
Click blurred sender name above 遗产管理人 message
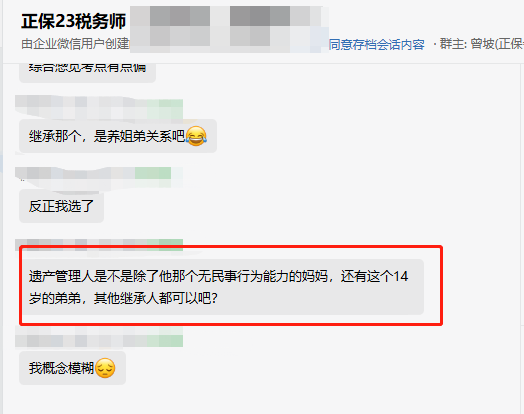pos(99,245)
